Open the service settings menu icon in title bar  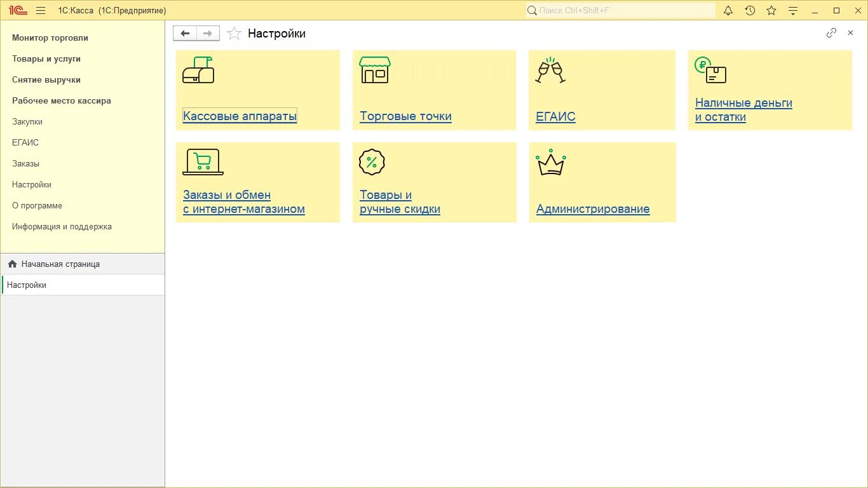click(x=793, y=10)
